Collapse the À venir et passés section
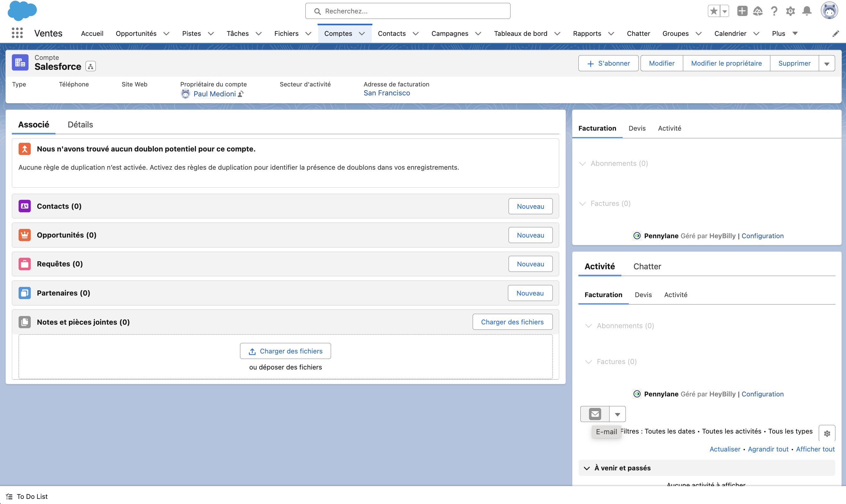 point(587,468)
